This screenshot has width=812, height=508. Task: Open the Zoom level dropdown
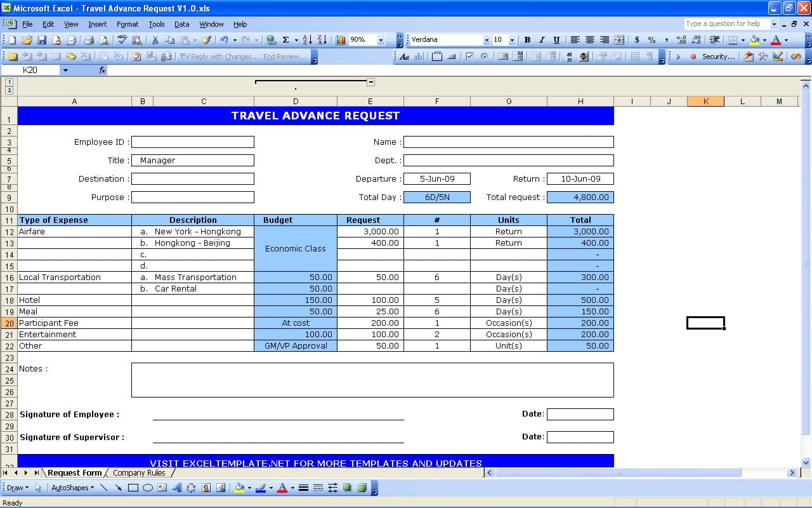tap(381, 39)
